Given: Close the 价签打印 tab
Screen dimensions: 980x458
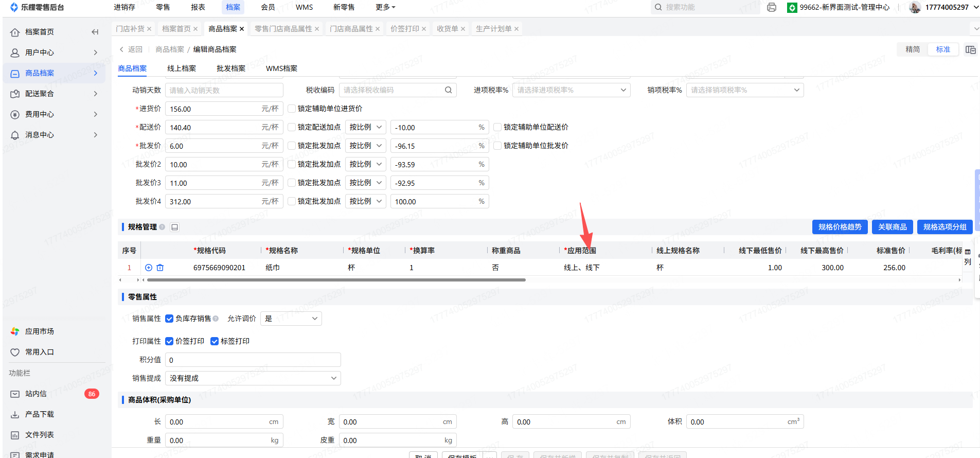Looking at the screenshot, I should pos(424,29).
